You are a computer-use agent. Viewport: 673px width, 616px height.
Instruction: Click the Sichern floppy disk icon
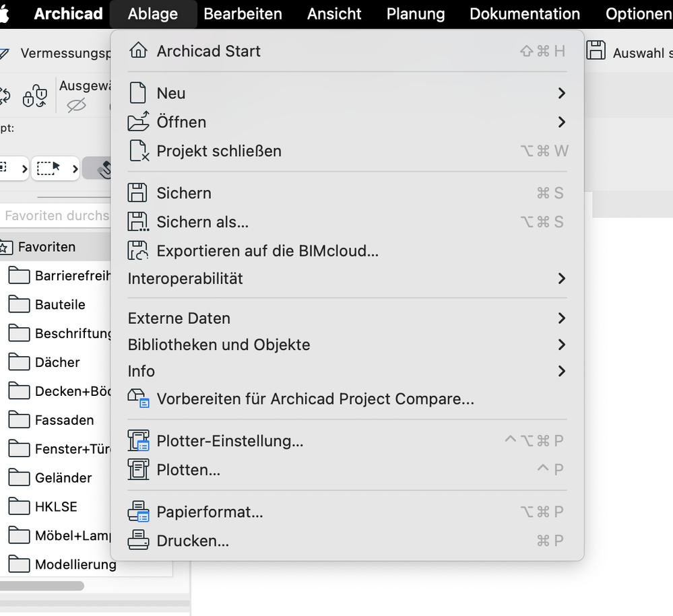137,193
